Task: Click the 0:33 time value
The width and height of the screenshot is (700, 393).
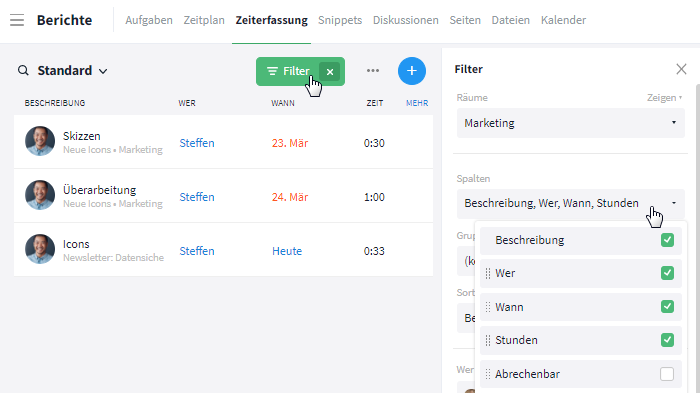Action: click(x=374, y=251)
